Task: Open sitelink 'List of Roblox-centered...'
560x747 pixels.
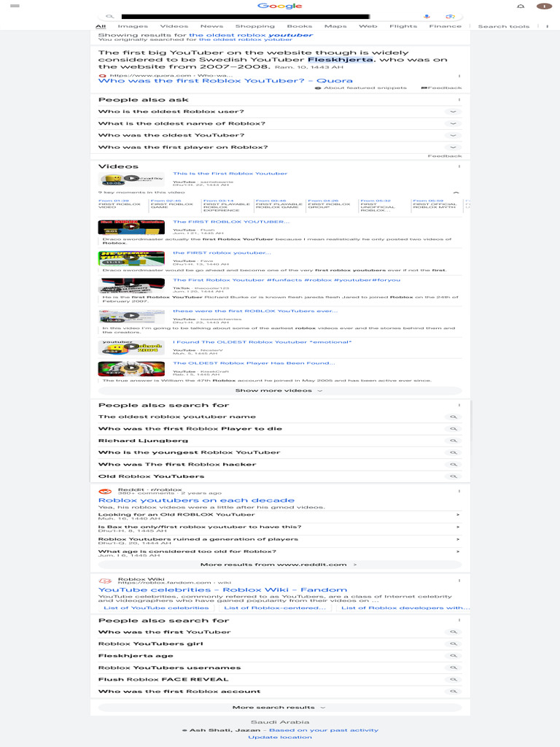Action: [x=275, y=608]
